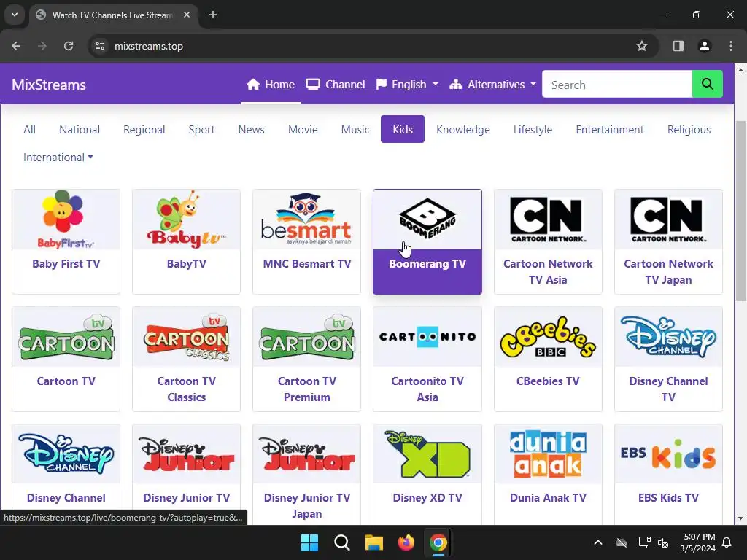
Task: Launch Firefox from the taskbar
Action: 406,542
